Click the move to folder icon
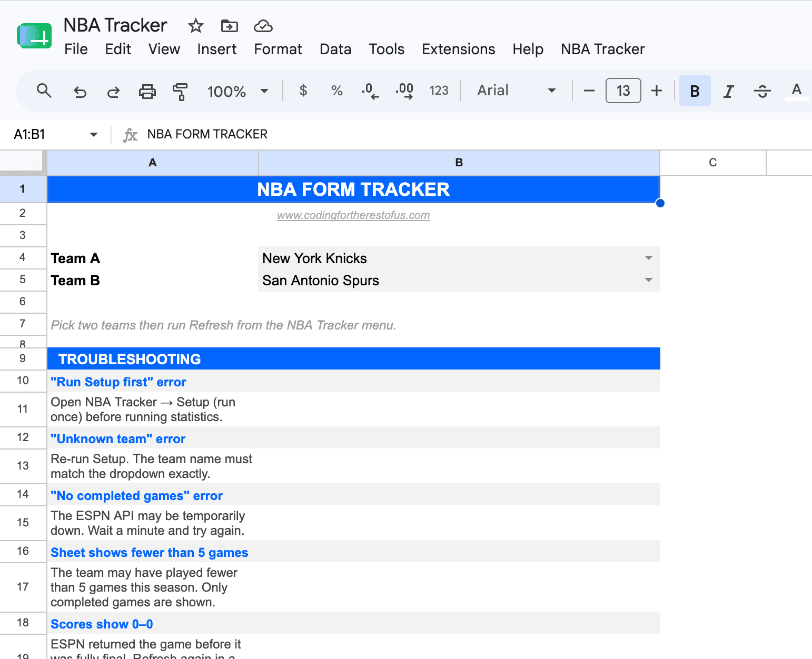Screen dimensions: 812x659 coord(230,25)
